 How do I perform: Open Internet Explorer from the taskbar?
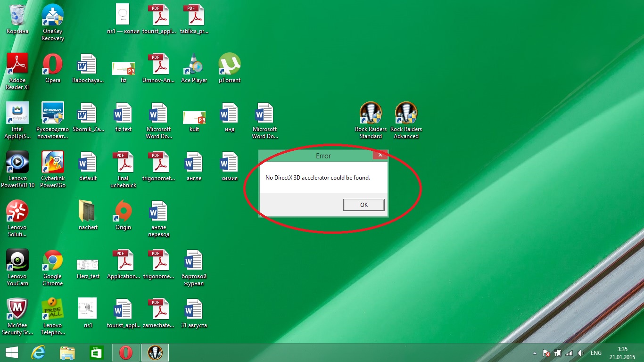(x=38, y=353)
